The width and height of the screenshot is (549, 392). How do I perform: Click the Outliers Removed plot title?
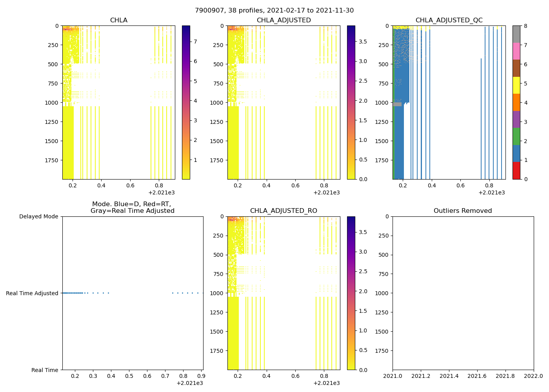pyautogui.click(x=463, y=211)
